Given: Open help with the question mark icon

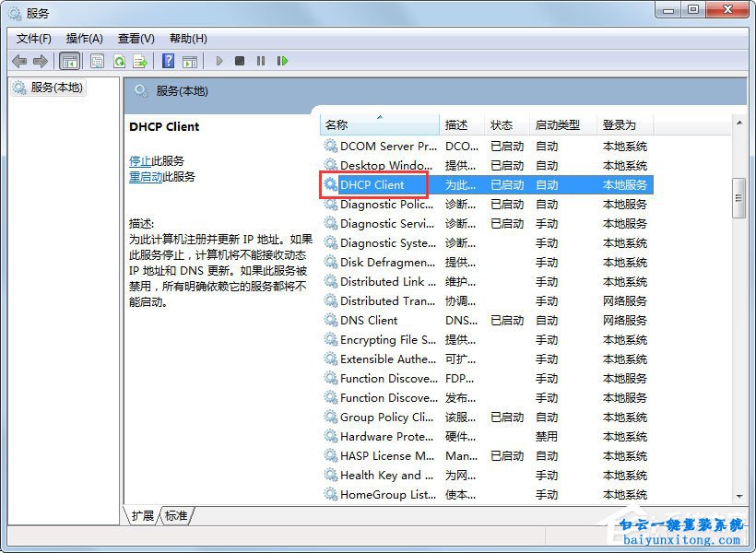Looking at the screenshot, I should (x=168, y=61).
